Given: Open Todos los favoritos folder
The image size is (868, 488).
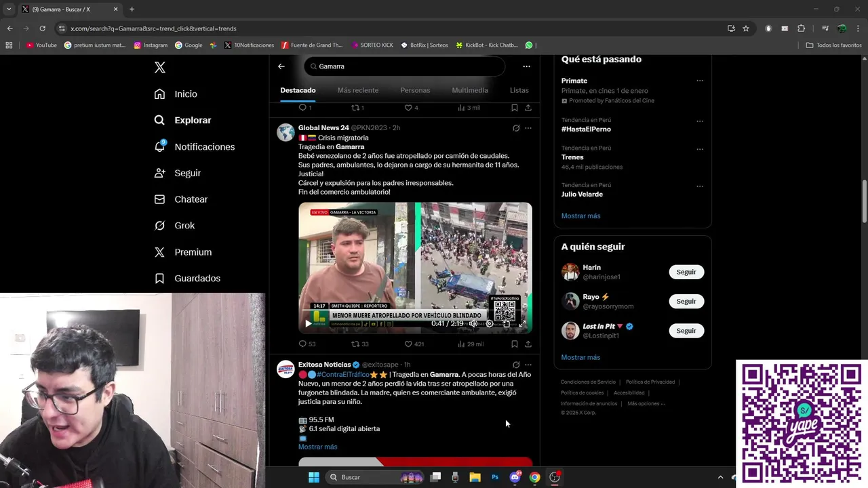Looking at the screenshot, I should [x=833, y=45].
